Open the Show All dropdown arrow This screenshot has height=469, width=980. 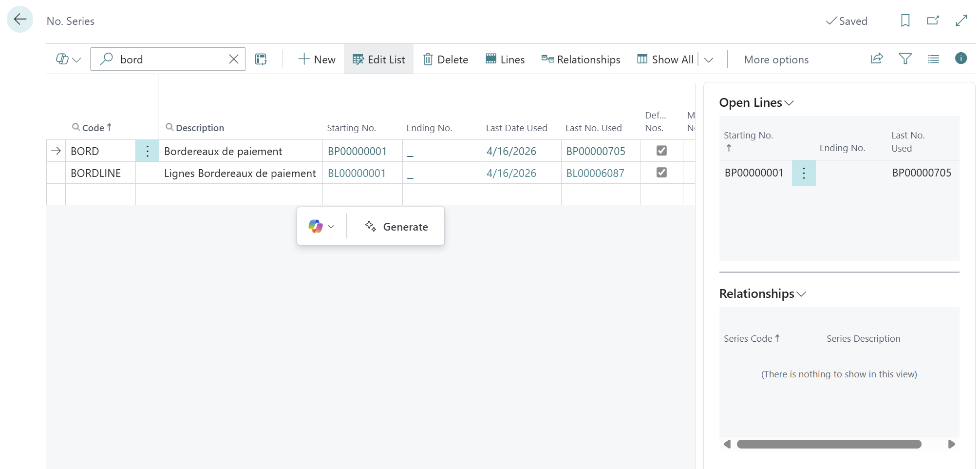click(x=709, y=59)
